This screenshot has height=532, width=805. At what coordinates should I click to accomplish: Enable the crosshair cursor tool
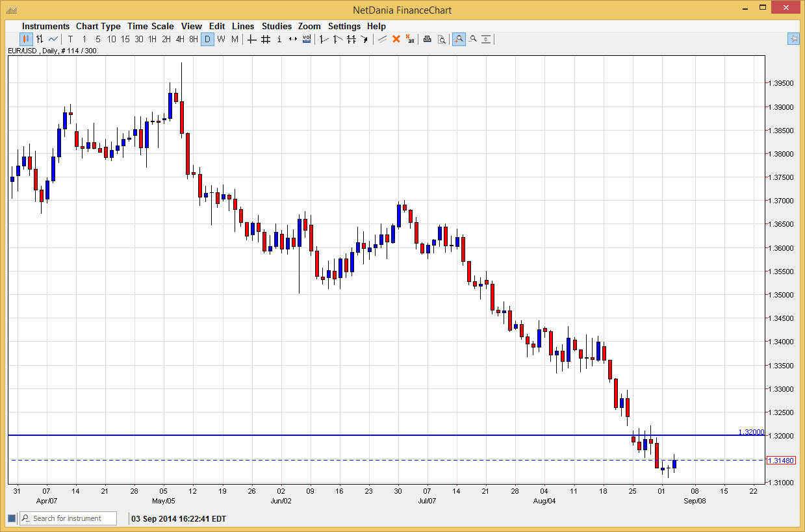[251, 39]
